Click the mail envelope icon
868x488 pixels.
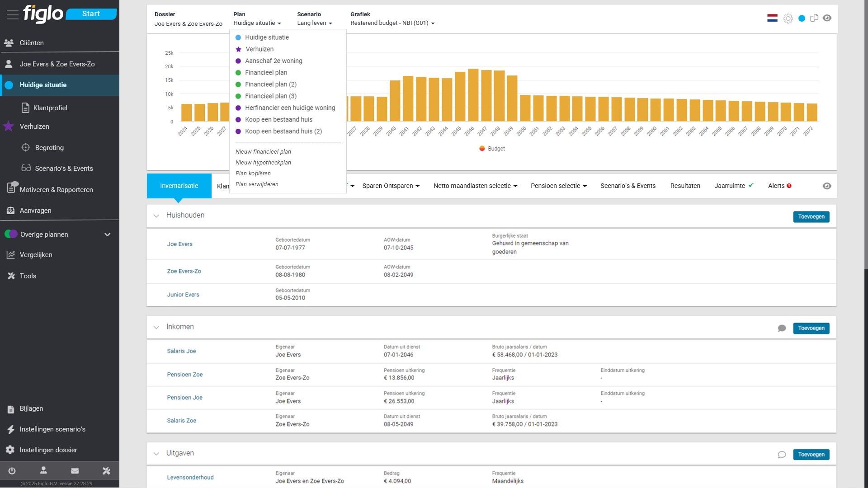coord(75,471)
